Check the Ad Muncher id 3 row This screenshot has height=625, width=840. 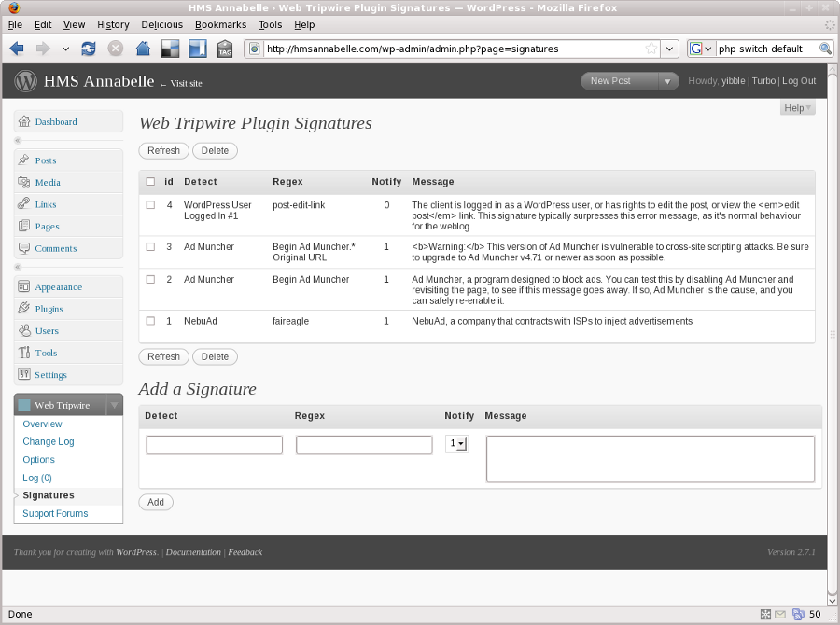pyautogui.click(x=150, y=247)
